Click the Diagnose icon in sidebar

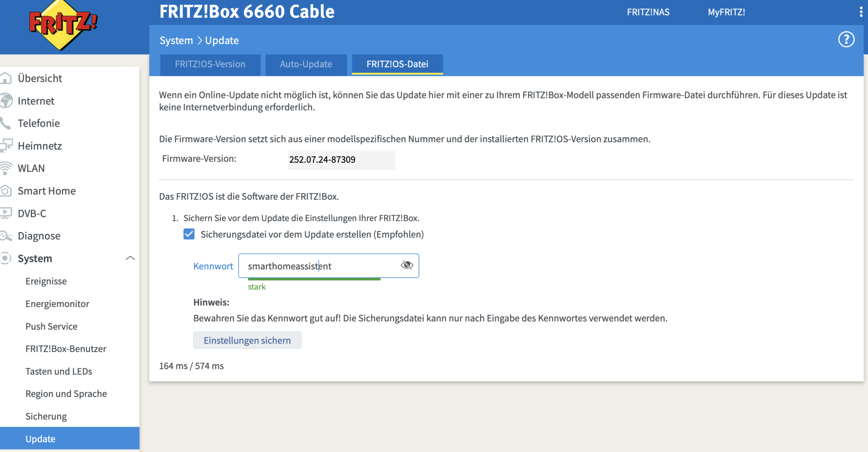6,236
